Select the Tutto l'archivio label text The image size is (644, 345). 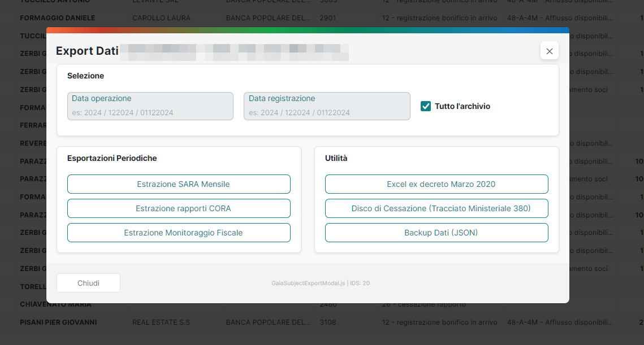tap(463, 106)
